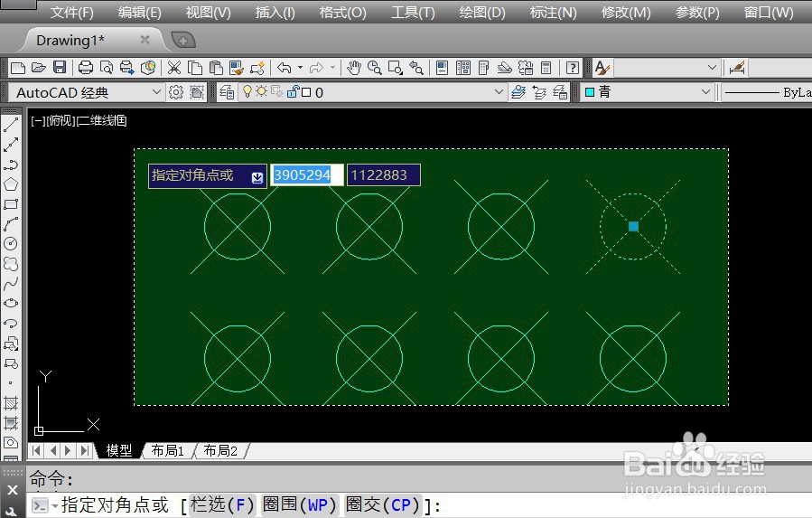The image size is (812, 518).
Task: Select the Hatch tool
Action: click(11, 403)
